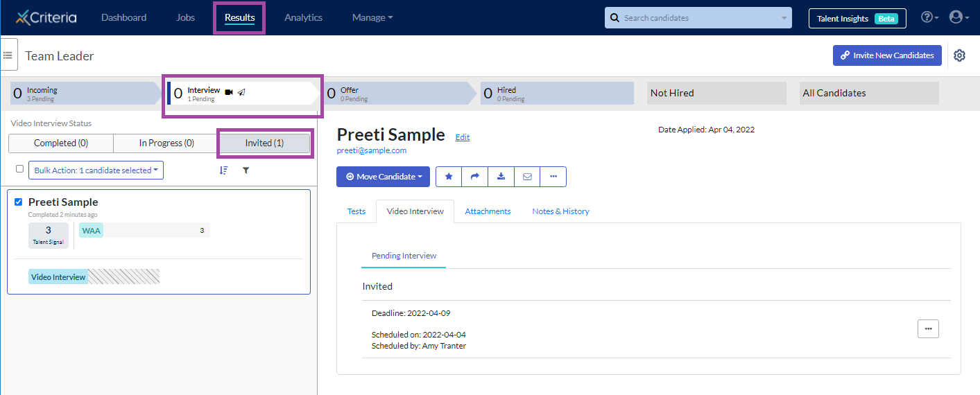Viewport: 980px width, 395px height.
Task: Toggle the sidebar hamburger menu
Action: coord(8,55)
